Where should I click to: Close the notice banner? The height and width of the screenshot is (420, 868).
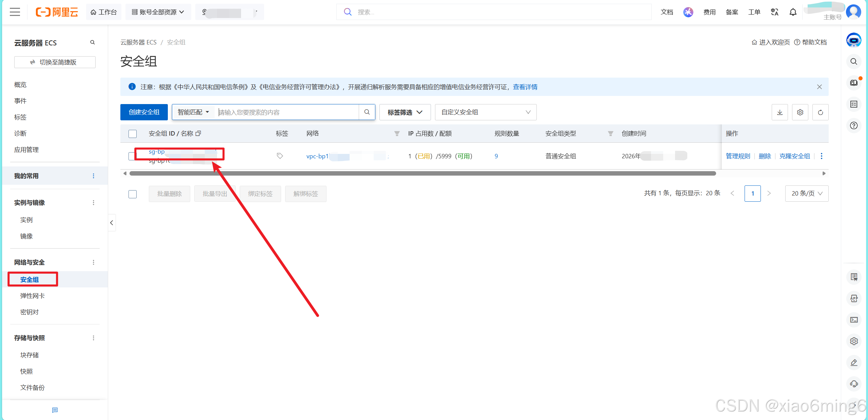click(819, 87)
